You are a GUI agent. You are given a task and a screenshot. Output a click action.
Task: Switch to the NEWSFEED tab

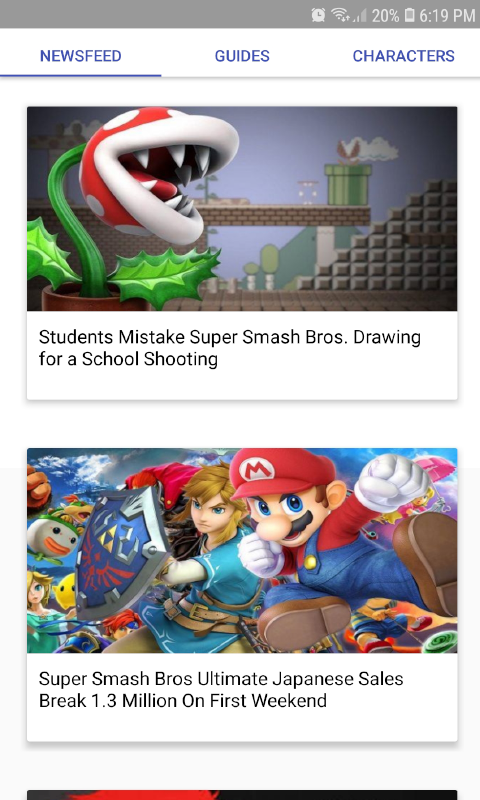tap(81, 56)
